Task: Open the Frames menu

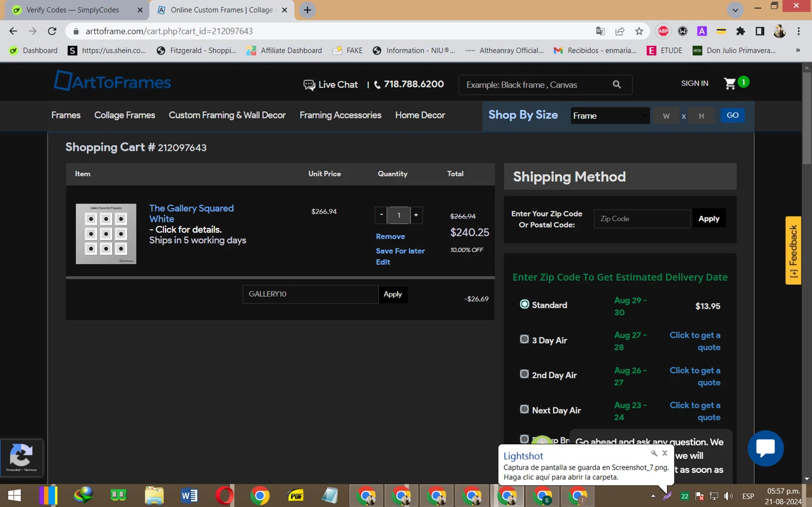Action: click(x=66, y=115)
